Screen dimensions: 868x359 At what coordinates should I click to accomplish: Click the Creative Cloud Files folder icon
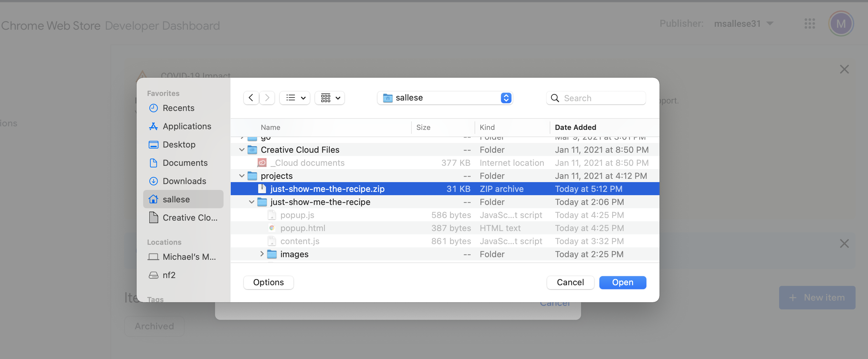(x=252, y=150)
